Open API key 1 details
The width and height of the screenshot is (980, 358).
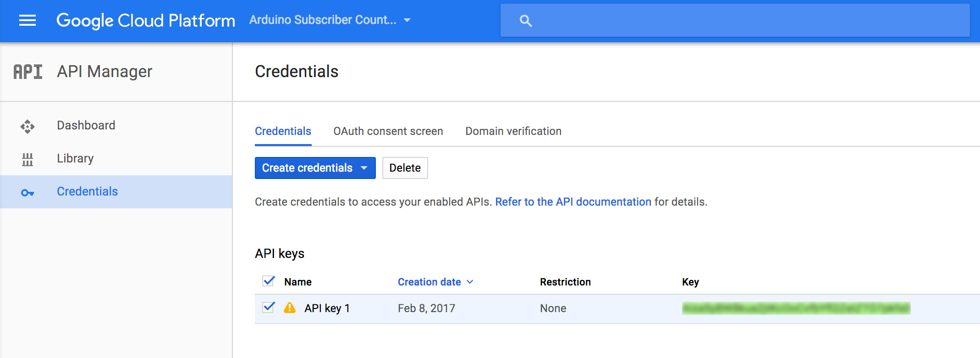tap(327, 308)
